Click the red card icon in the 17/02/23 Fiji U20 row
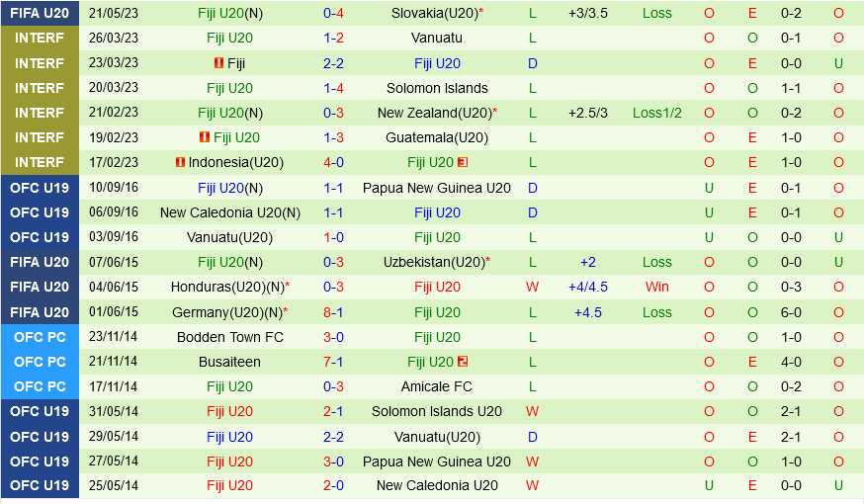 pos(463,162)
